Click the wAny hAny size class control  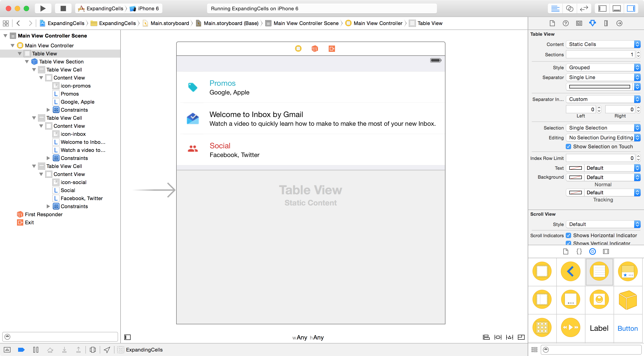click(308, 337)
